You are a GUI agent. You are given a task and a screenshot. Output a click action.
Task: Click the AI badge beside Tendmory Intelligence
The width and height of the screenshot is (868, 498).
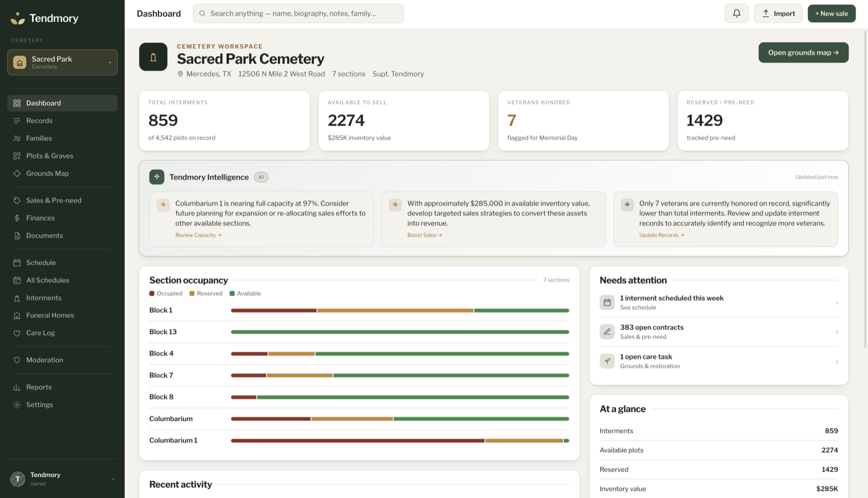coord(261,177)
